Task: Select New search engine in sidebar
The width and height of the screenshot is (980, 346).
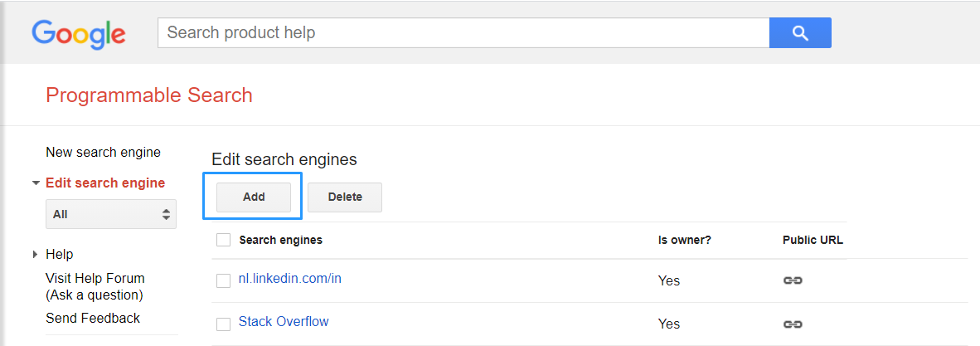Action: (103, 152)
